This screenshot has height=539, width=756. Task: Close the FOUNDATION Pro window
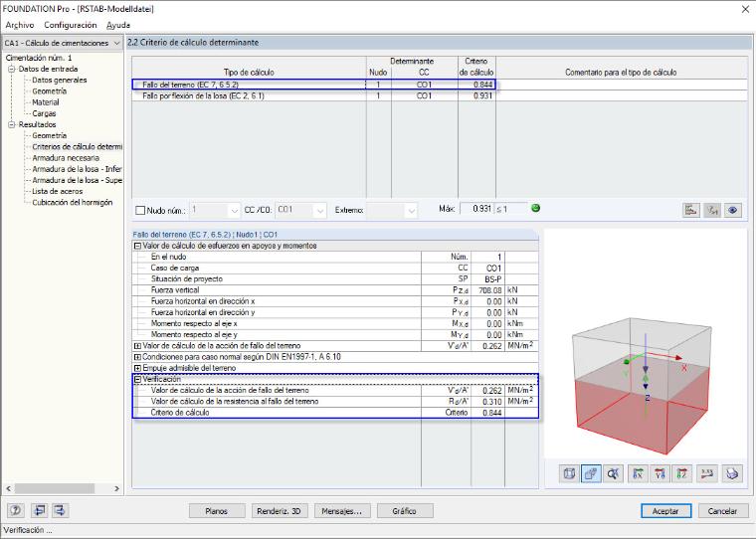745,9
